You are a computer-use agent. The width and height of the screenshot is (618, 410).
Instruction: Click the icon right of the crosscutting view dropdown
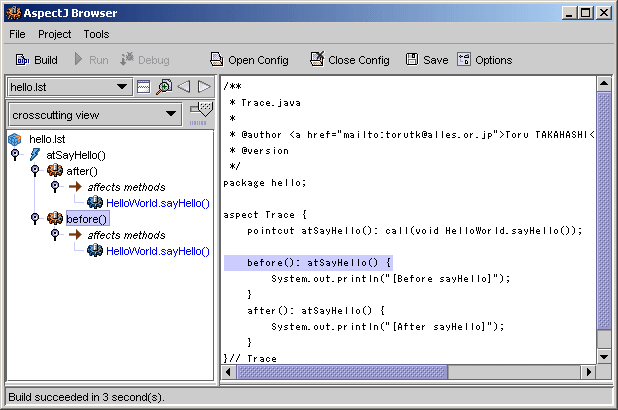(x=201, y=114)
